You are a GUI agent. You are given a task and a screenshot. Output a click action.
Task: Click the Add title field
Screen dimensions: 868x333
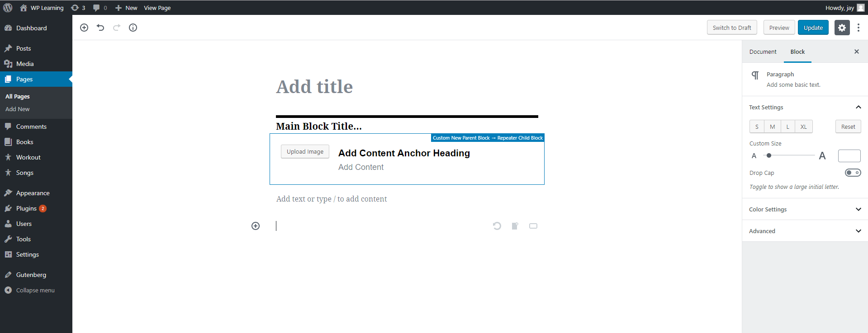tap(407, 87)
